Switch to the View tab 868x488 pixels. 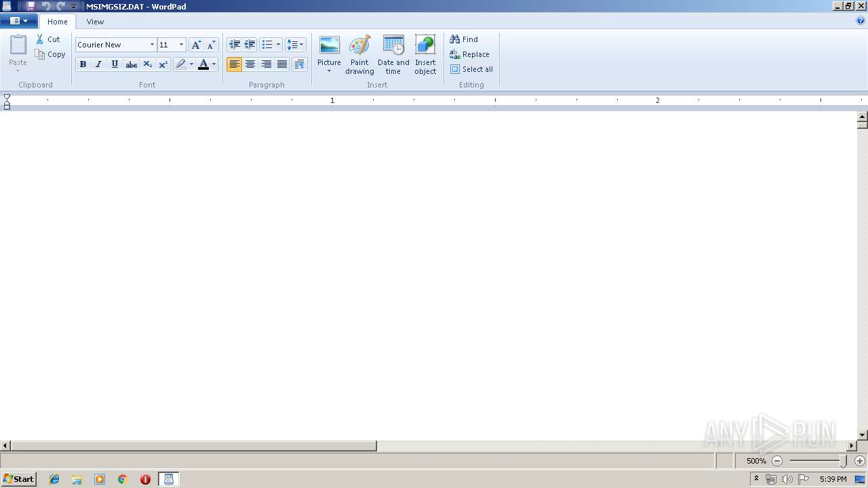[x=95, y=22]
